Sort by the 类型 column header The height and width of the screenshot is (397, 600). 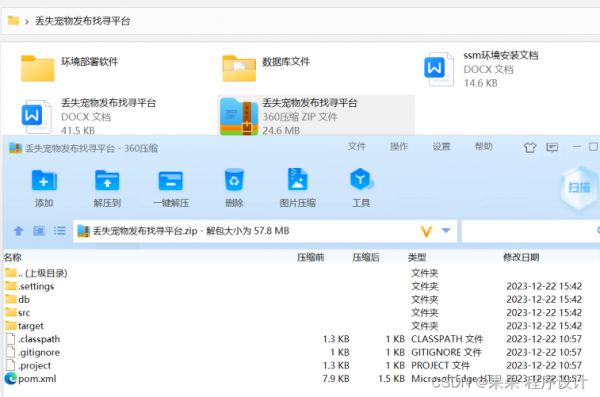click(417, 257)
